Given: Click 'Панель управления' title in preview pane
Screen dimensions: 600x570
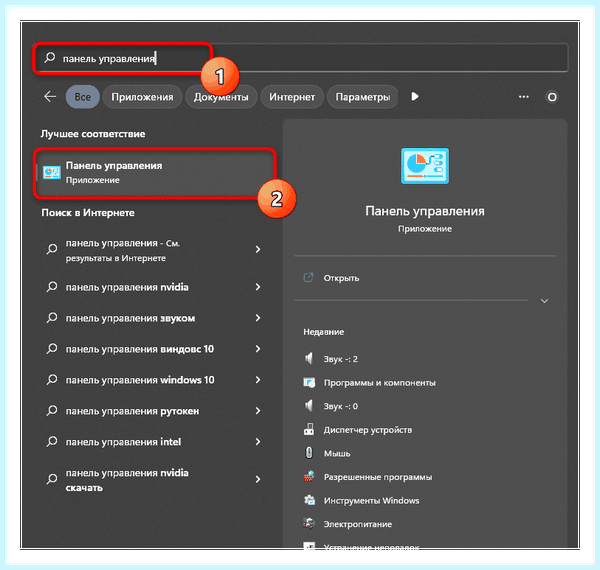Looking at the screenshot, I should (x=425, y=211).
